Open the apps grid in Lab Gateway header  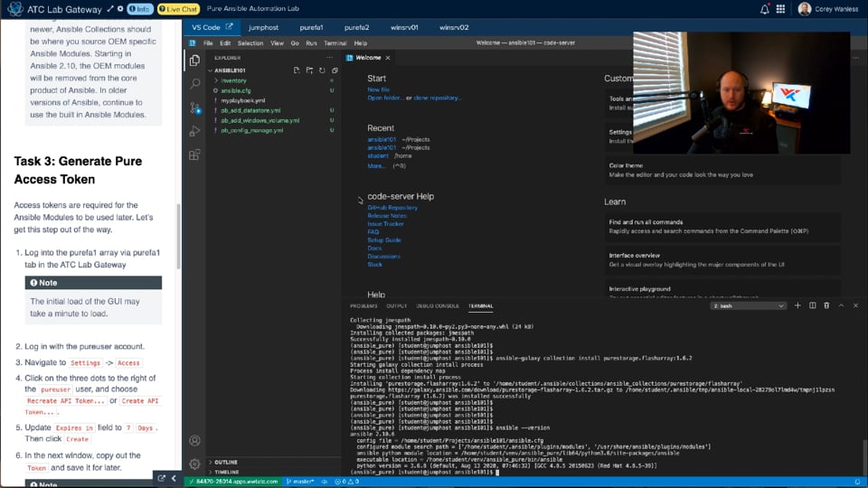[x=780, y=9]
